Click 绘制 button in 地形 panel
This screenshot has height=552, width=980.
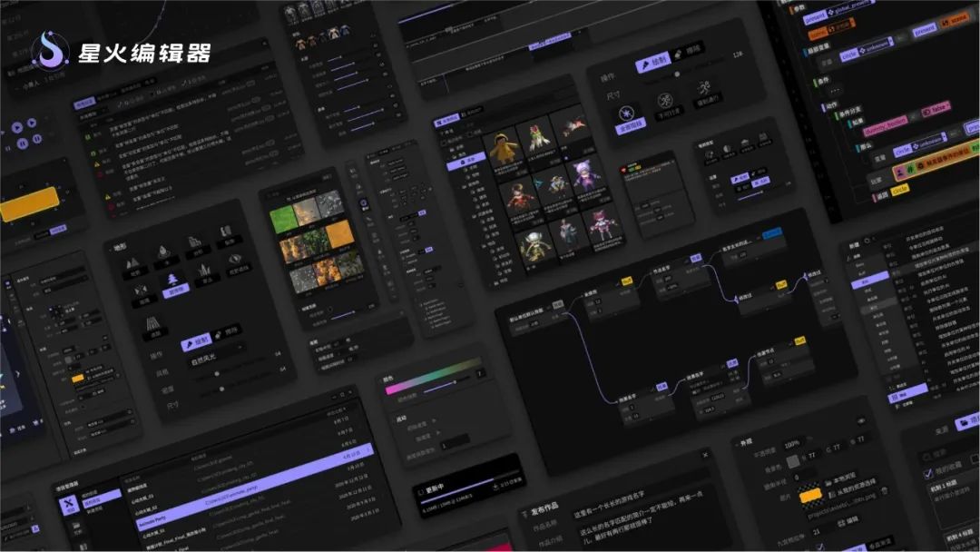click(x=196, y=342)
